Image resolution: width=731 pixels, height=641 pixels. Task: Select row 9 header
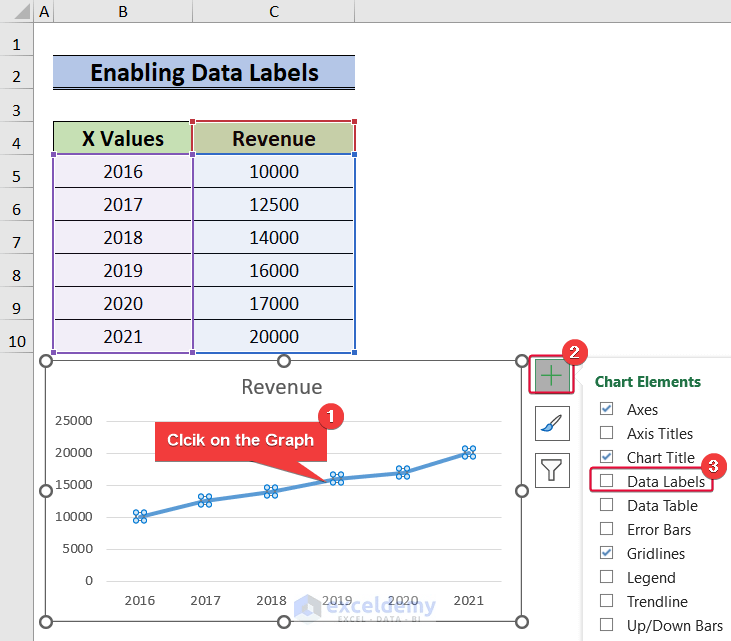[16, 303]
